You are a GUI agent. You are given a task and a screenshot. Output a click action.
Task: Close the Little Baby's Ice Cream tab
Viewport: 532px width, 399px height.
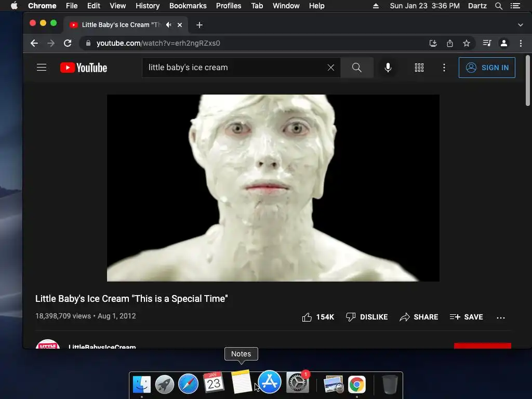tap(180, 25)
